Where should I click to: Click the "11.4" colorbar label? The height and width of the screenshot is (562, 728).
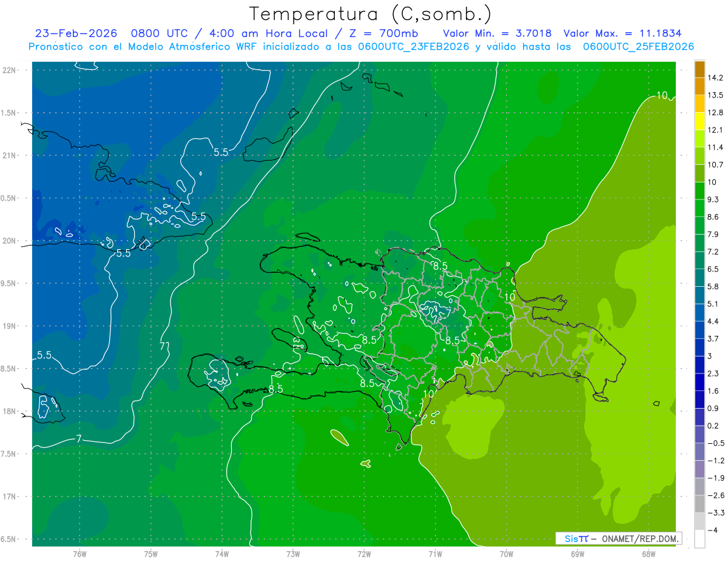[x=716, y=147]
